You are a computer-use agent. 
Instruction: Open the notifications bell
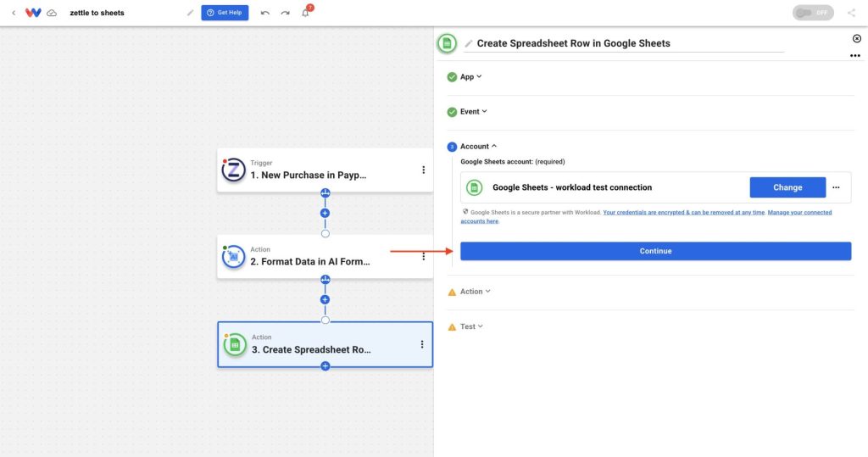pyautogui.click(x=305, y=12)
